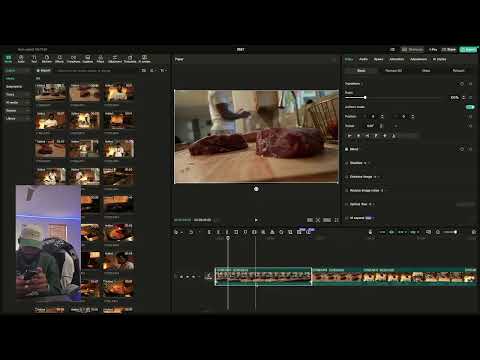Screen dimensions: 480x360
Task: Select the highlighted first timeline clip
Action: pyautogui.click(x=263, y=276)
